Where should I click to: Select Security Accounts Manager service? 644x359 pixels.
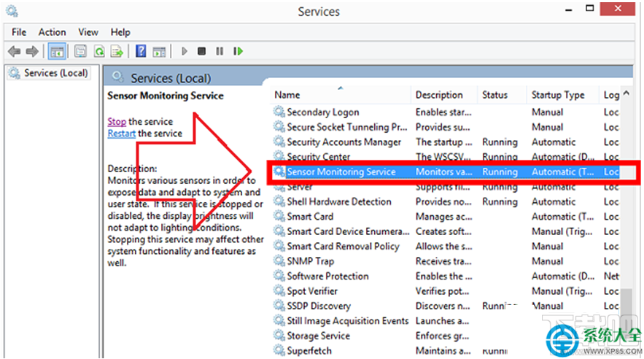447,142
